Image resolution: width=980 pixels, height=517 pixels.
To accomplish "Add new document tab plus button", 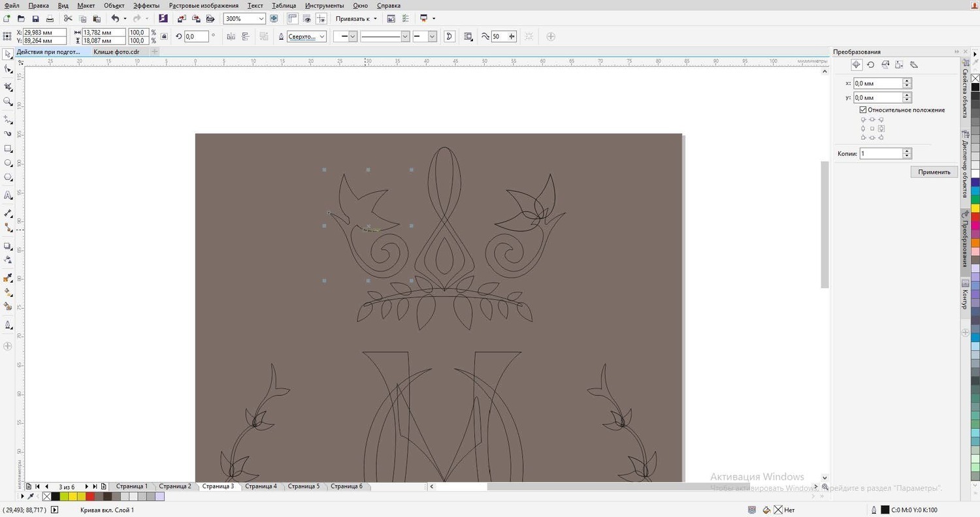I will 154,52.
